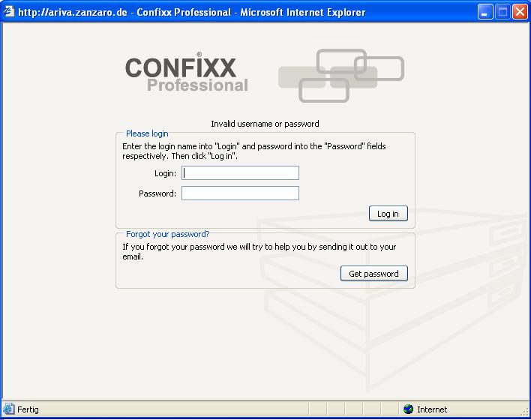Click the window resize grip in status bar

(524, 412)
